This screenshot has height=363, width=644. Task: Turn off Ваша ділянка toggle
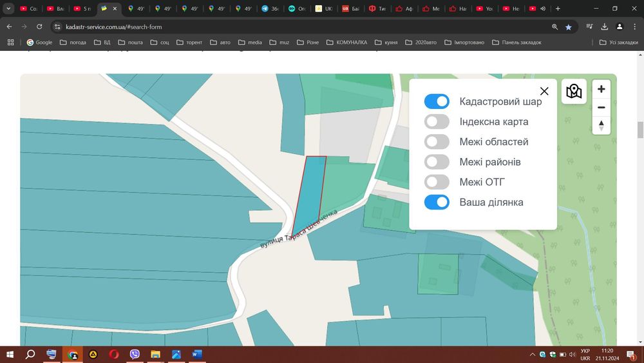click(x=437, y=202)
